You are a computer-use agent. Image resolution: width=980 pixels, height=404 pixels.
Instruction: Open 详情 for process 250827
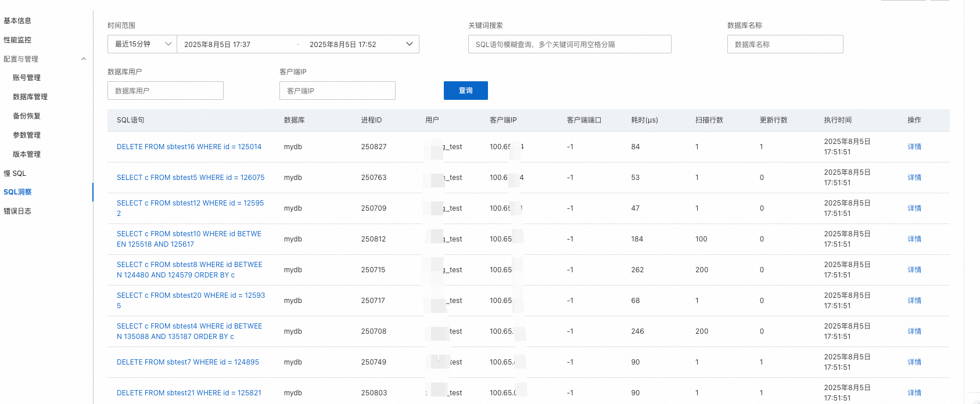914,147
